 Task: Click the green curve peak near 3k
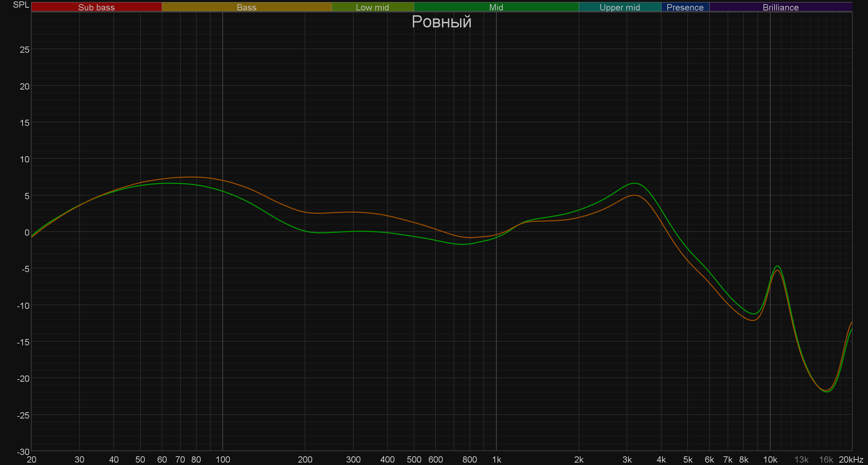click(634, 183)
